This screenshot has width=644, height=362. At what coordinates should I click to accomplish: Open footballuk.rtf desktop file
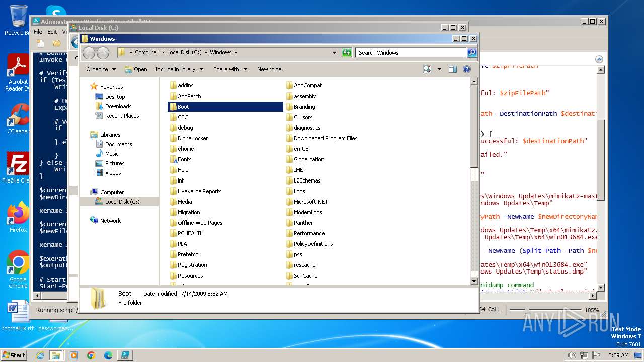pos(18,317)
